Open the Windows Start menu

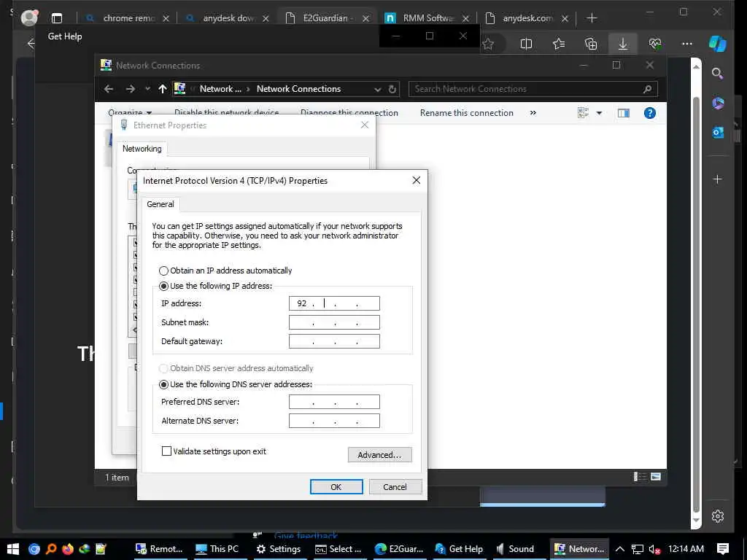tap(13, 549)
